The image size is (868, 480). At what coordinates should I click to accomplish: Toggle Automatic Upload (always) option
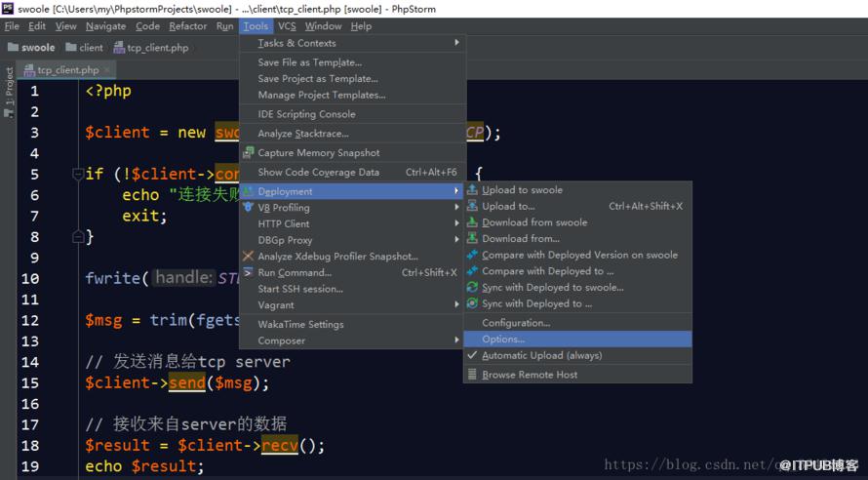pyautogui.click(x=578, y=355)
